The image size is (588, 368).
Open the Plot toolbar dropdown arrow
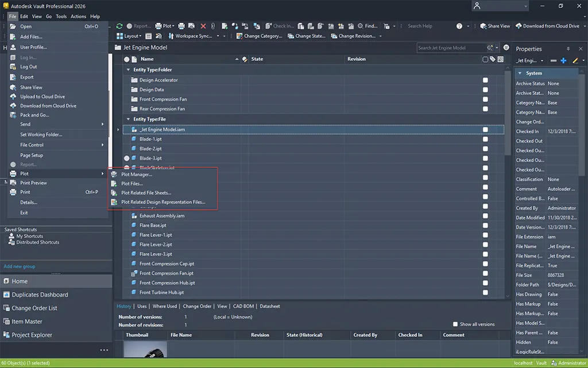pyautogui.click(x=173, y=26)
